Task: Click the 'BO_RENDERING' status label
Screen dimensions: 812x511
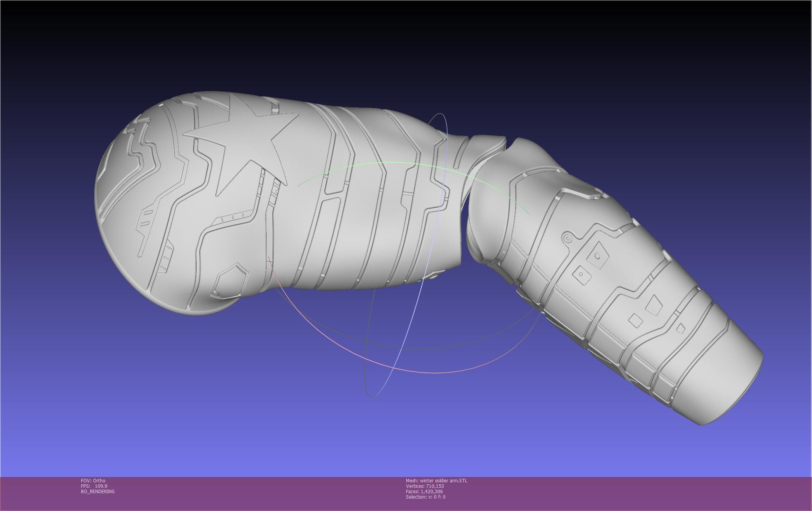Action: pyautogui.click(x=98, y=491)
